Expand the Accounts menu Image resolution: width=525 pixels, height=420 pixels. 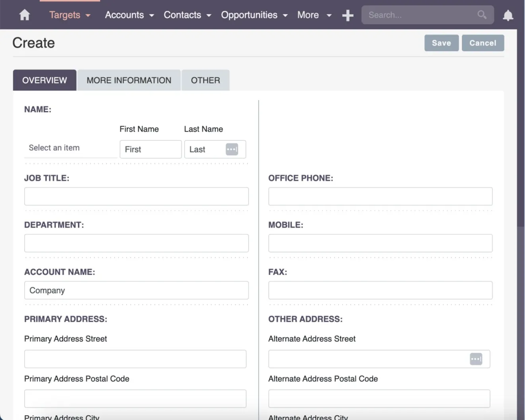[129, 15]
